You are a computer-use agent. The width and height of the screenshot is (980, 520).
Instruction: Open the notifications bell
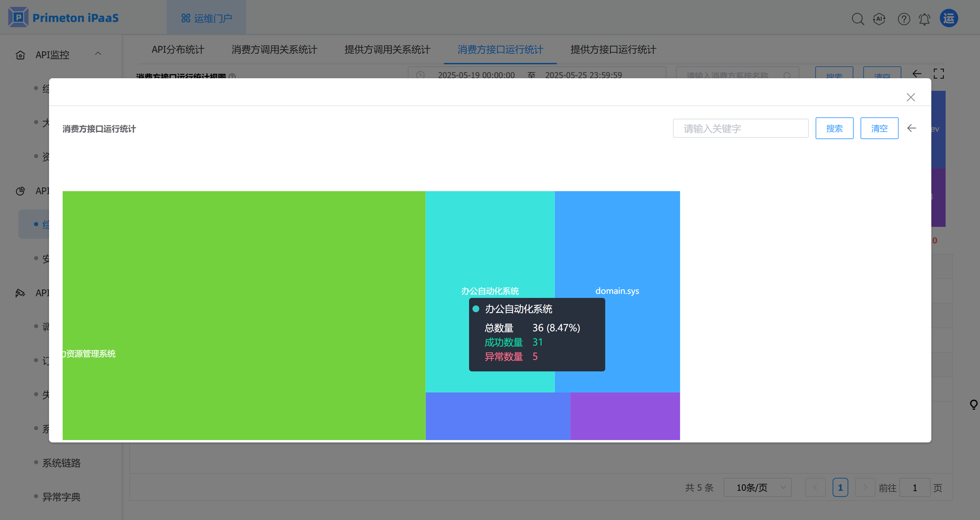pyautogui.click(x=925, y=19)
